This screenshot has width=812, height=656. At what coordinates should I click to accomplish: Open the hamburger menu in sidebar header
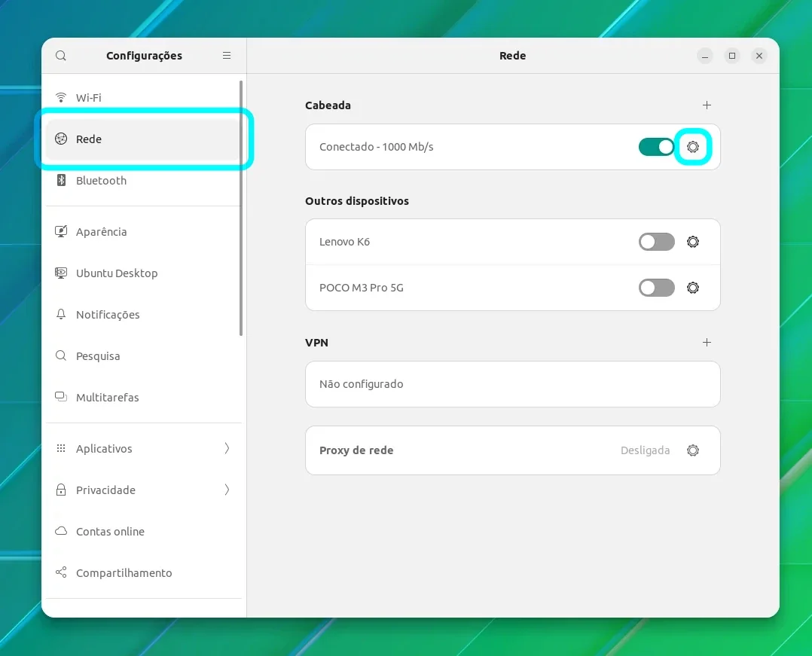[x=227, y=56]
